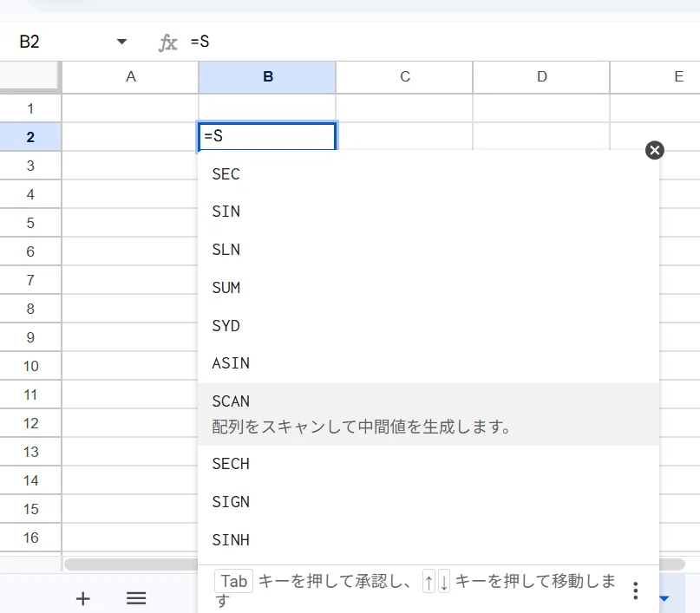This screenshot has width=700, height=613.
Task: Select row 13 header
Action: [30, 452]
